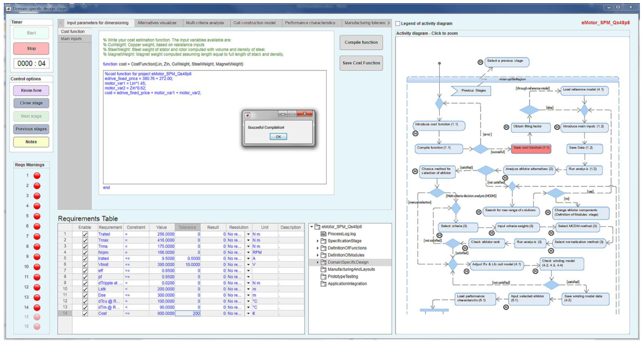This screenshot has height=344, width=644.
Task: Open the Main inputs side tab
Action: [x=71, y=38]
